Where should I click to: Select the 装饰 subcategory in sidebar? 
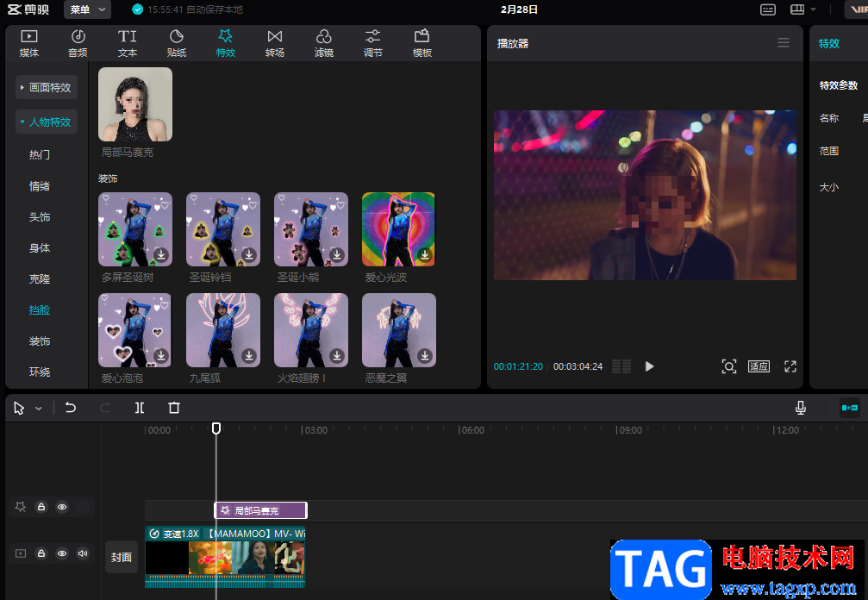click(x=40, y=341)
